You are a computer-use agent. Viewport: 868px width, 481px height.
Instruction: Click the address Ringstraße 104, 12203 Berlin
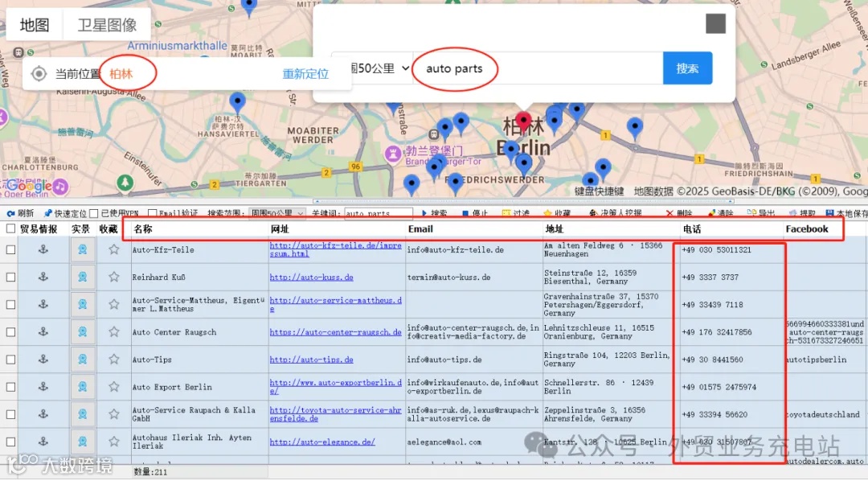pyautogui.click(x=607, y=359)
